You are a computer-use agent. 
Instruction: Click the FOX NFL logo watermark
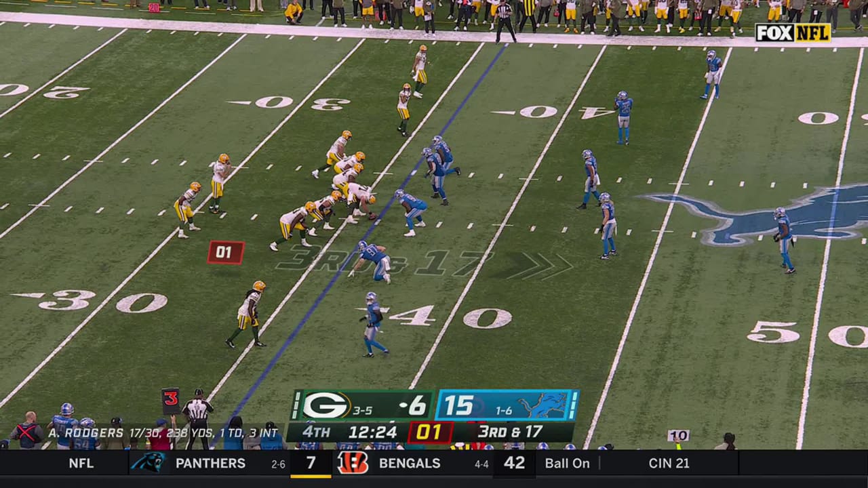[x=793, y=33]
